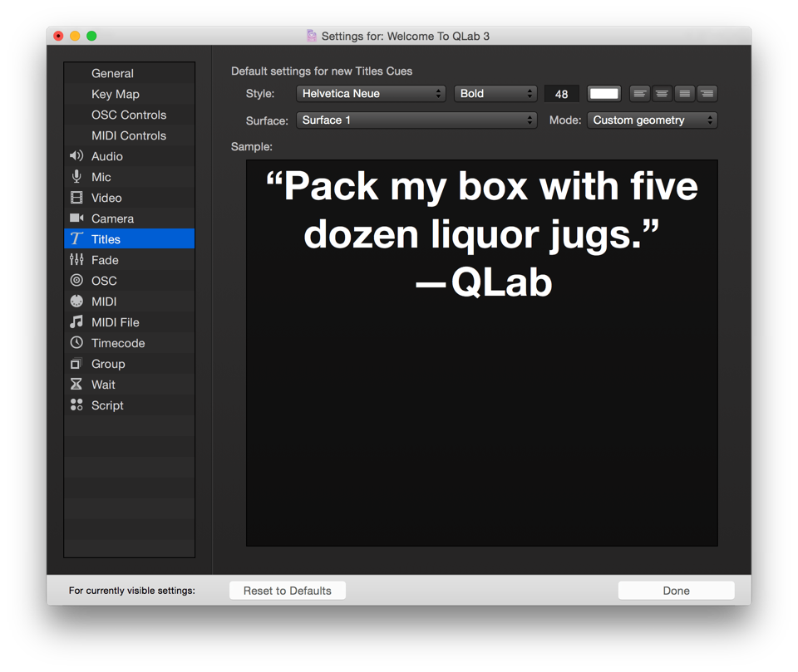Select the Mic settings in sidebar
Screen dimensions: 798x672
click(101, 177)
